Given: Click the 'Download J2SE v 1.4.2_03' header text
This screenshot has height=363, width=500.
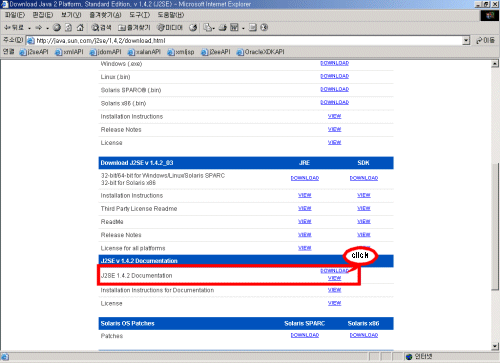Looking at the screenshot, I should click(x=137, y=163).
